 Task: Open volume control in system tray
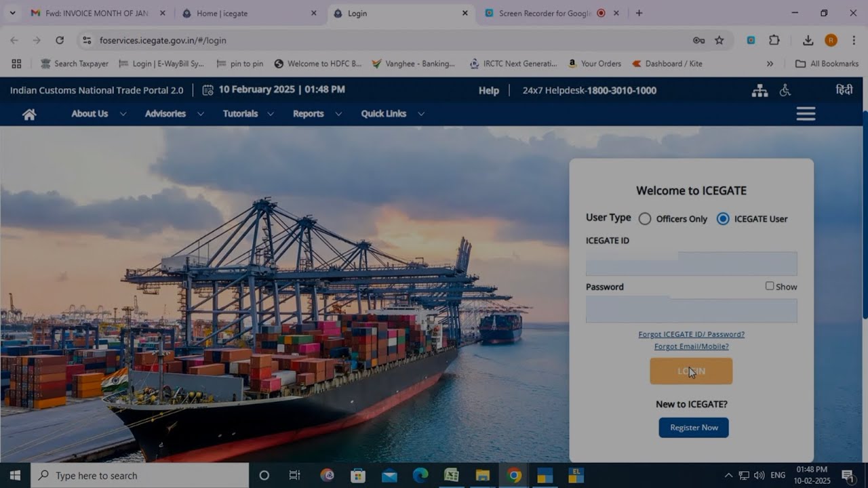click(759, 475)
